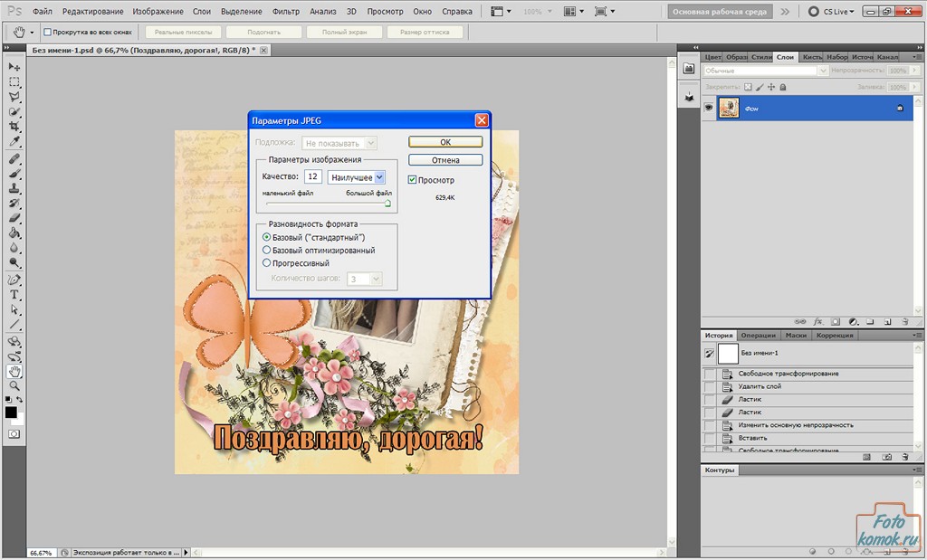Click the JPEG quality slider handle
Screen dimensions: 927x560
pos(387,204)
